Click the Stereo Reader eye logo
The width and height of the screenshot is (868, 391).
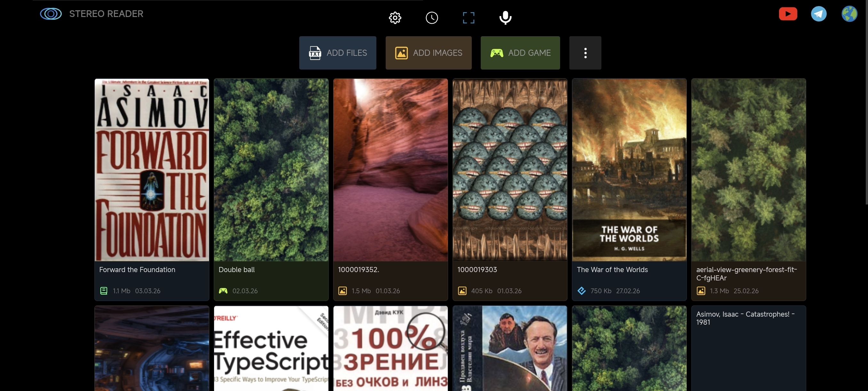click(x=51, y=14)
